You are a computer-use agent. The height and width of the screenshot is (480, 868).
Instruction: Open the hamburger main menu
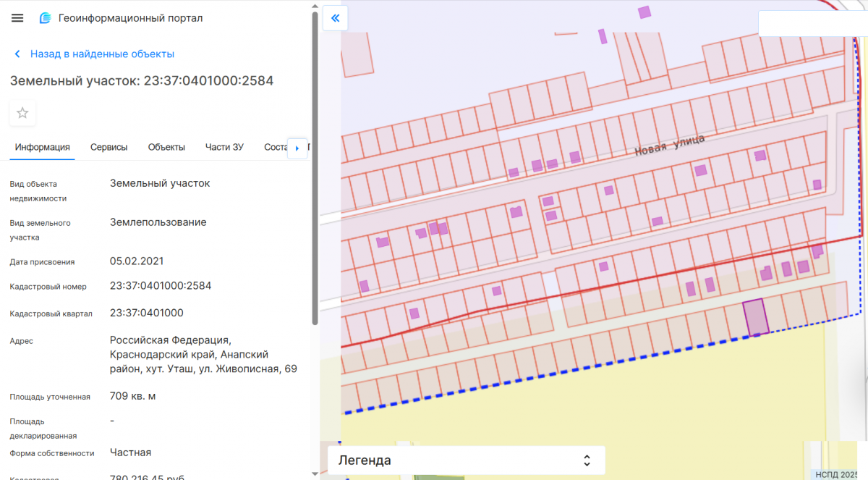pos(17,18)
